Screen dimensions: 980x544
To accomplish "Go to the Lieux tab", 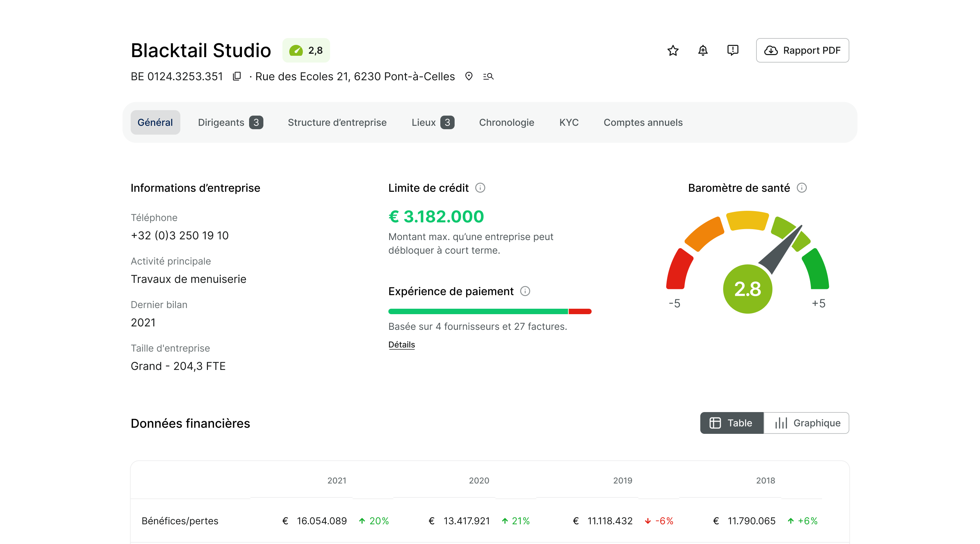I will coord(432,122).
